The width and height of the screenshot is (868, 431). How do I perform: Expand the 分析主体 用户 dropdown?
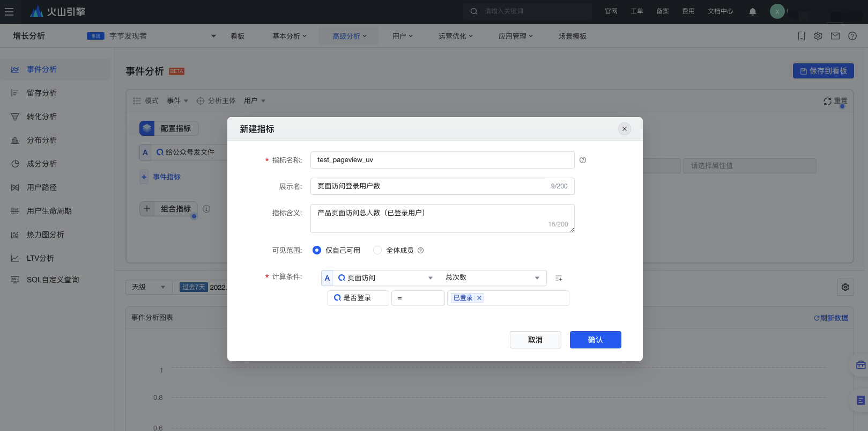(x=255, y=101)
